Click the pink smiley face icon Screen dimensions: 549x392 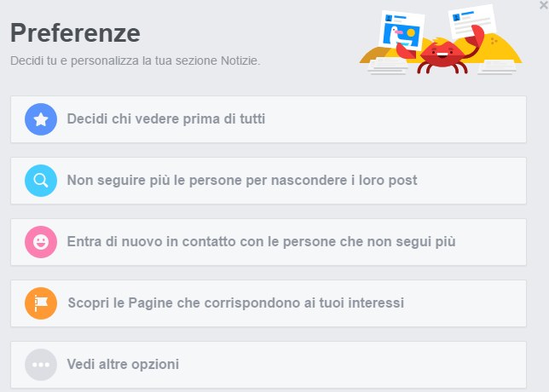click(41, 242)
